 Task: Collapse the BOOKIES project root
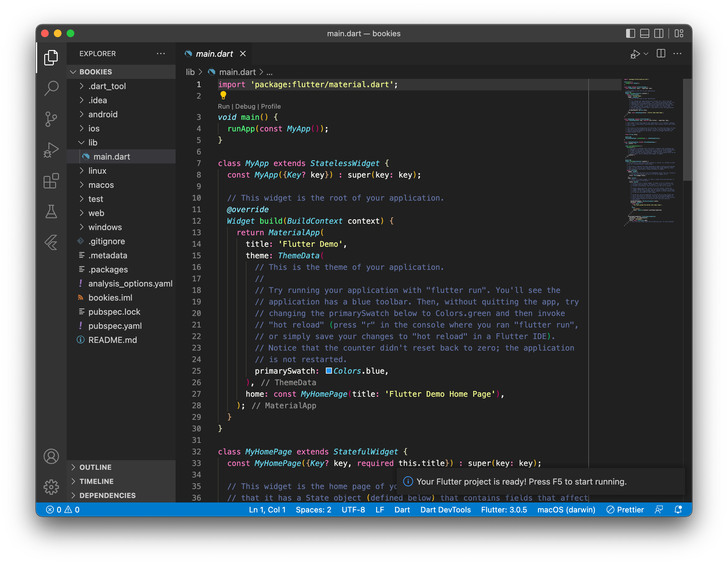pyautogui.click(x=122, y=72)
